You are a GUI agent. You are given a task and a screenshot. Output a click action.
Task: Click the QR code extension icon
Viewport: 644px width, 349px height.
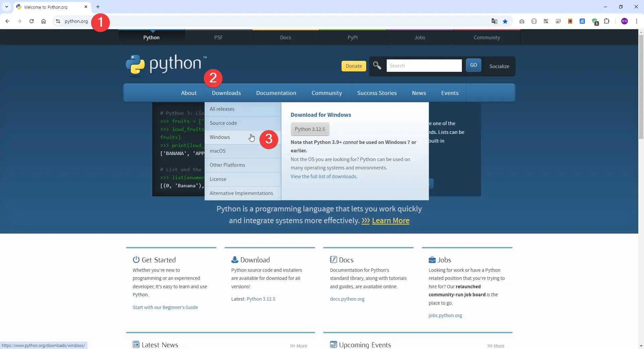546,21
